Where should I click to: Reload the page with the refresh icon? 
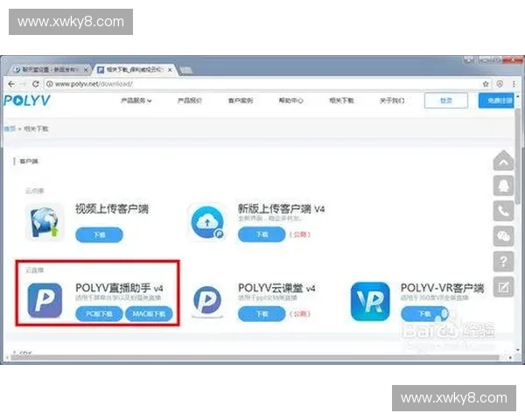pos(36,84)
